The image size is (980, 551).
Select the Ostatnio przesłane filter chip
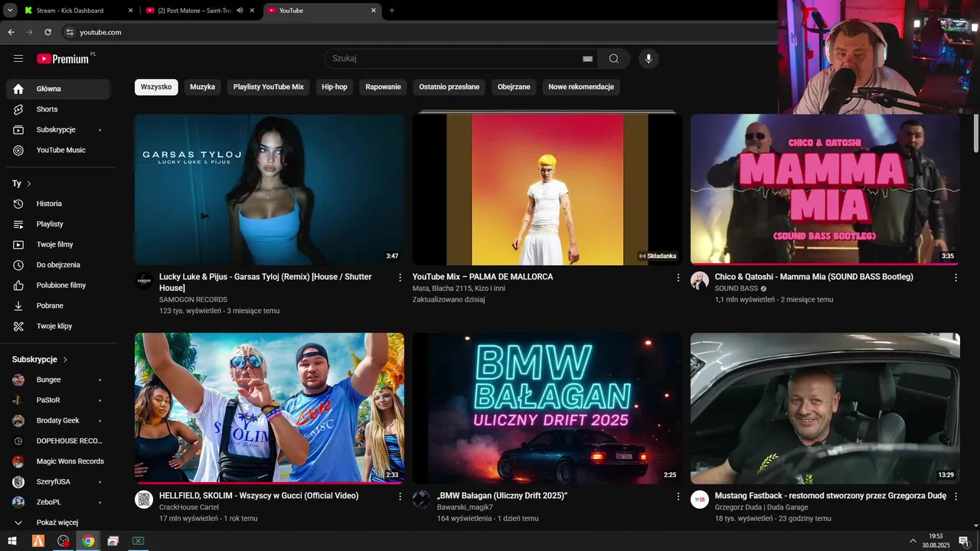[449, 87]
